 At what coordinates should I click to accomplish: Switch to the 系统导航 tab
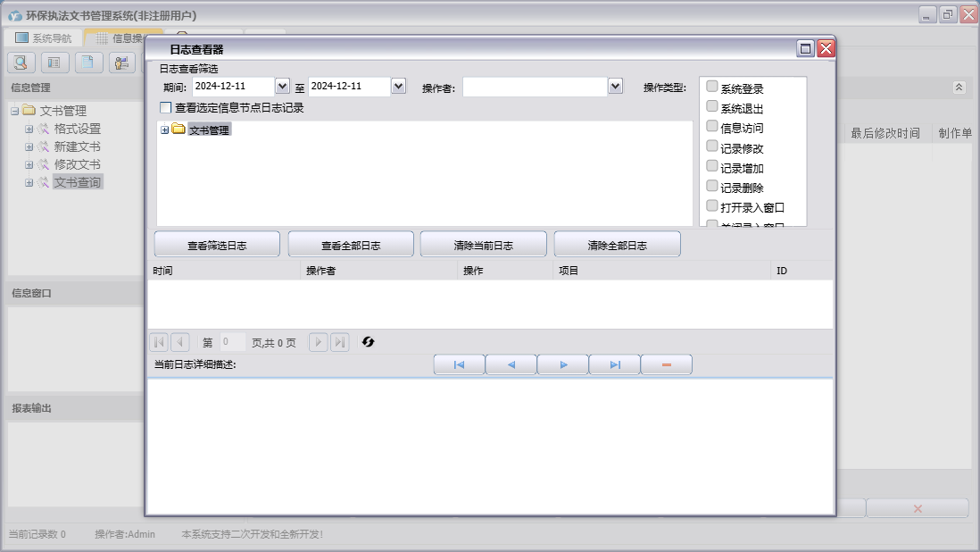point(43,38)
